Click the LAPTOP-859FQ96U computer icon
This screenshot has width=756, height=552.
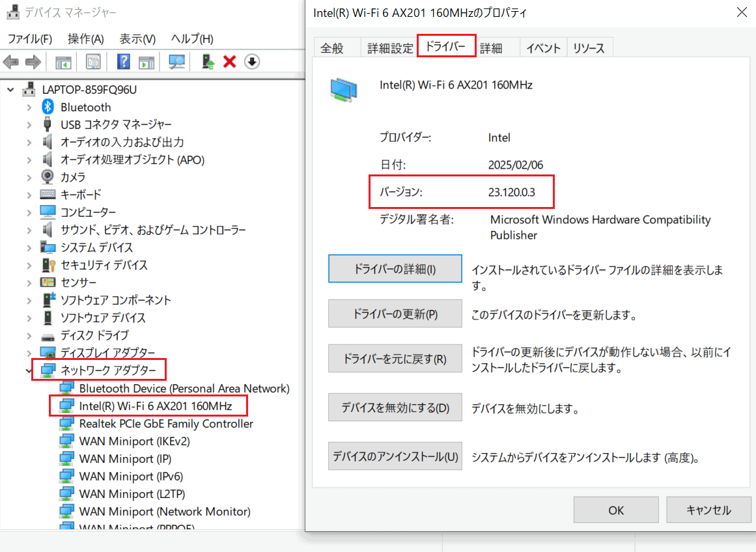29,89
